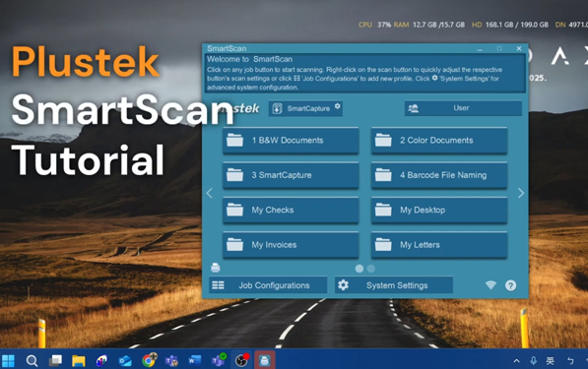The height and width of the screenshot is (369, 588).
Task: Click the scanner device icon above Job Configurations
Action: [x=216, y=268]
